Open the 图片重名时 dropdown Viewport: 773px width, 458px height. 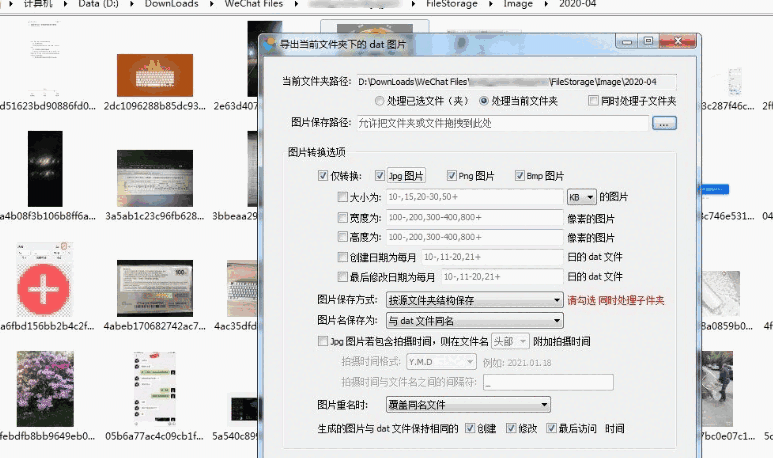(468, 405)
